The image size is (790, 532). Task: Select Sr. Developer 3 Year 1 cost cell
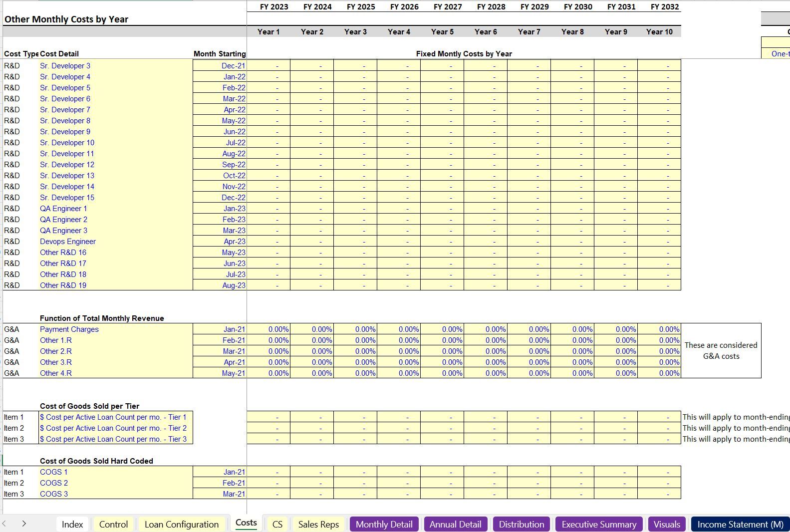coord(268,65)
